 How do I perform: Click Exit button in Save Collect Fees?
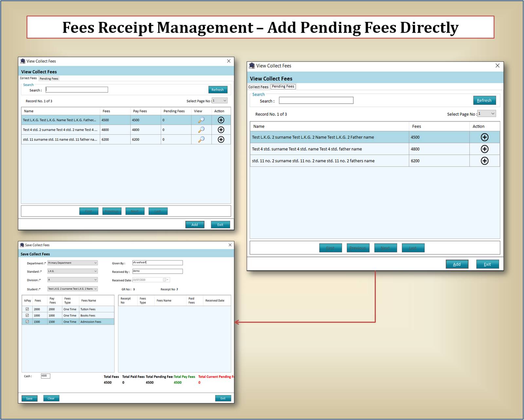click(223, 398)
